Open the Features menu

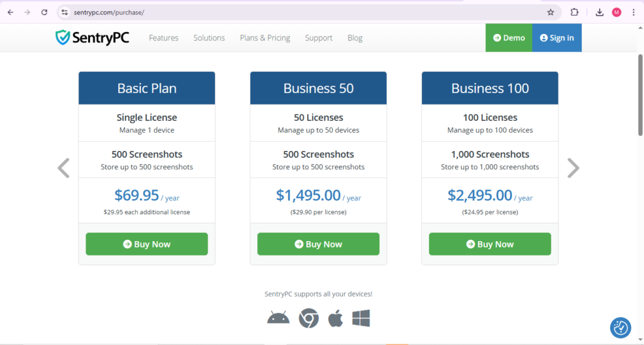coord(164,38)
